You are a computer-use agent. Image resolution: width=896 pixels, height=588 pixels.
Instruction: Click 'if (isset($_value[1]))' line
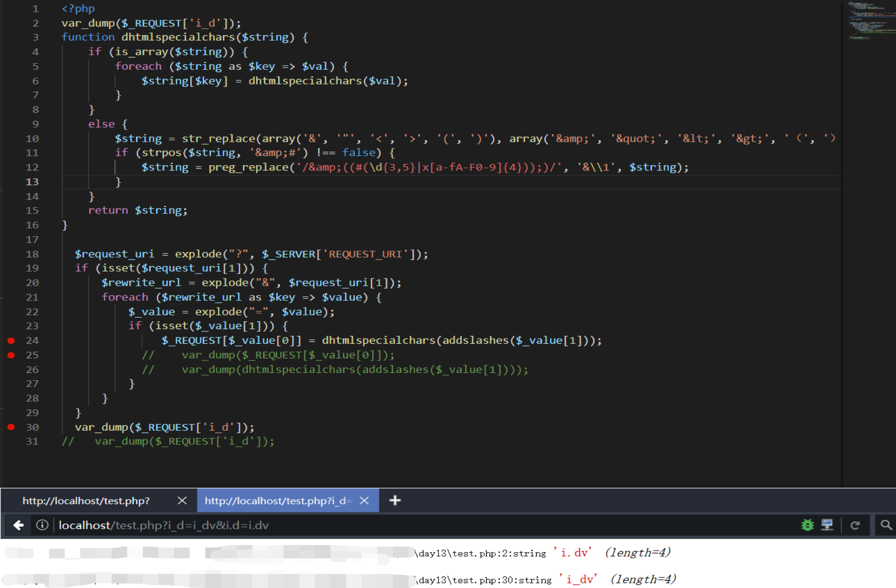point(208,326)
